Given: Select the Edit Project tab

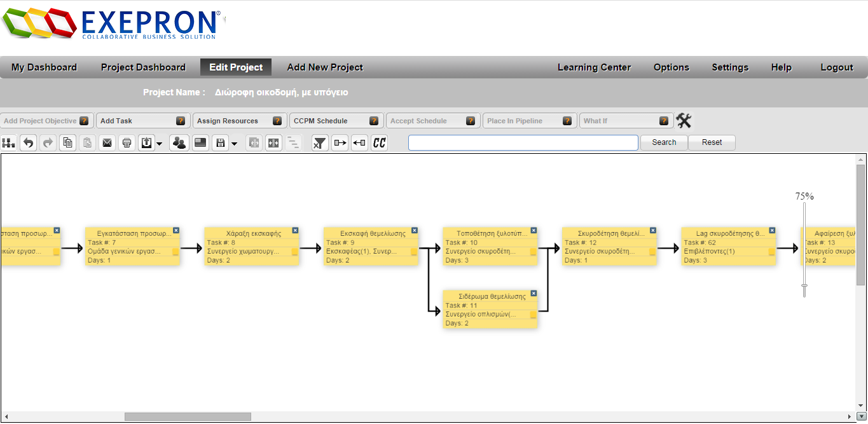Looking at the screenshot, I should click(x=236, y=67).
